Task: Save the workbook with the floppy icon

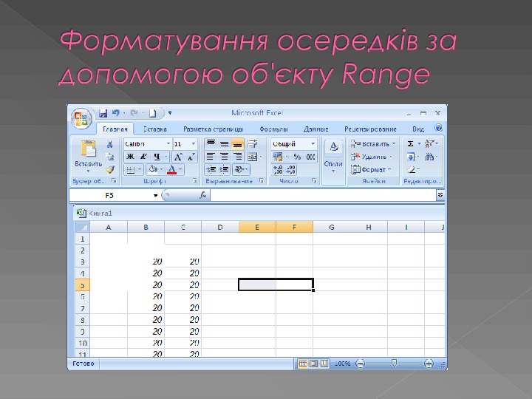Action: click(103, 113)
